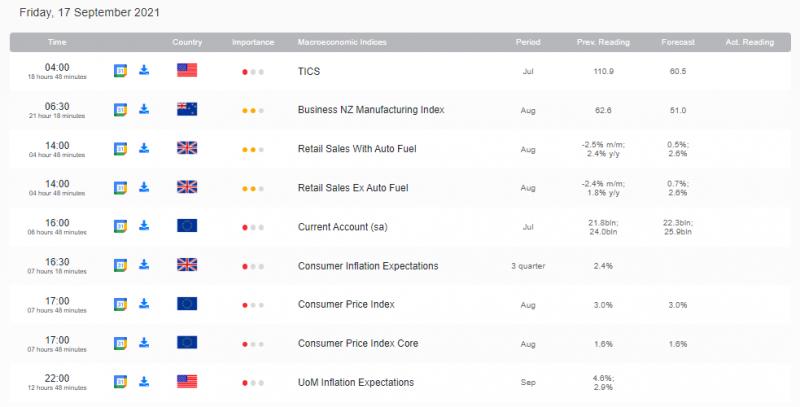Click previous reading 21.8bln; 24.0bln
Image resolution: width=800 pixels, height=407 pixels.
pyautogui.click(x=603, y=227)
